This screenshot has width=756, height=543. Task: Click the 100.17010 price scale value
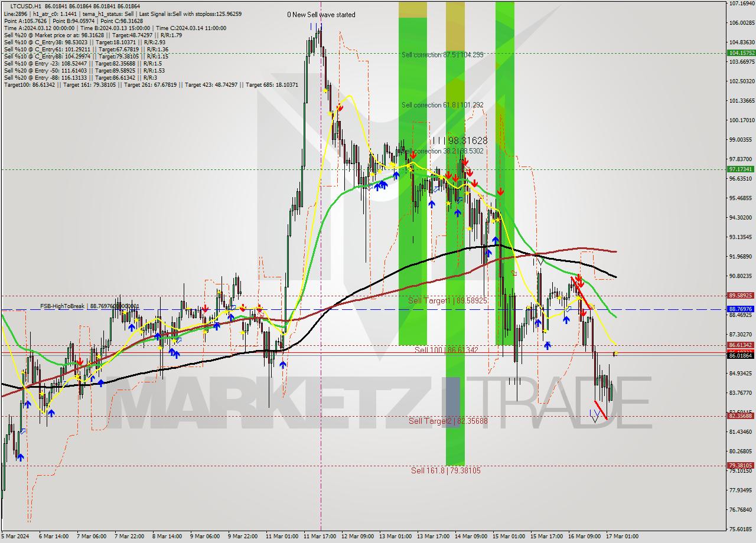(741, 120)
